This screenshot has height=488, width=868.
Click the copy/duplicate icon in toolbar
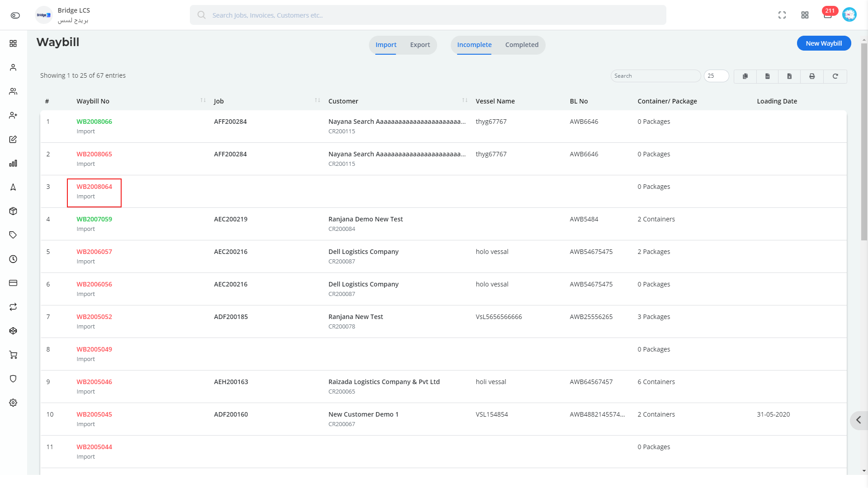pyautogui.click(x=745, y=75)
